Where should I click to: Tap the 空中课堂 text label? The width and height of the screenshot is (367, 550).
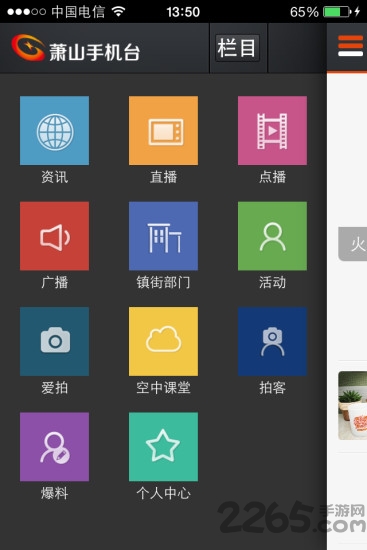tap(163, 388)
